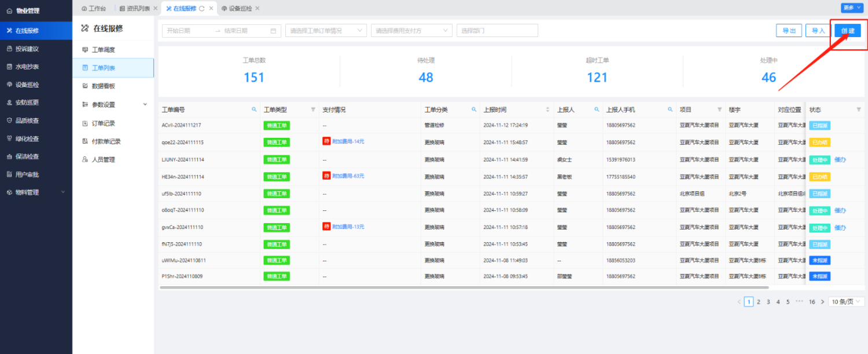Click the calendar icon in the date range picker
868x354 pixels.
274,31
